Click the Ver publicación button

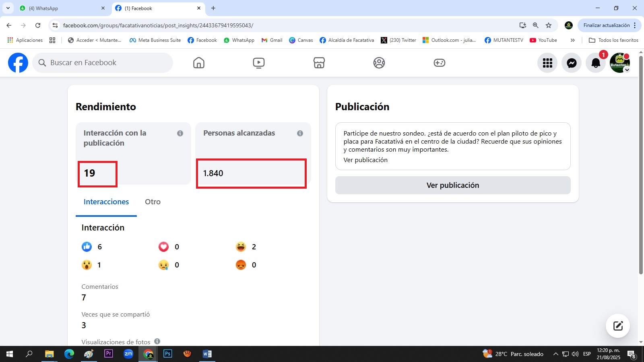453,185
